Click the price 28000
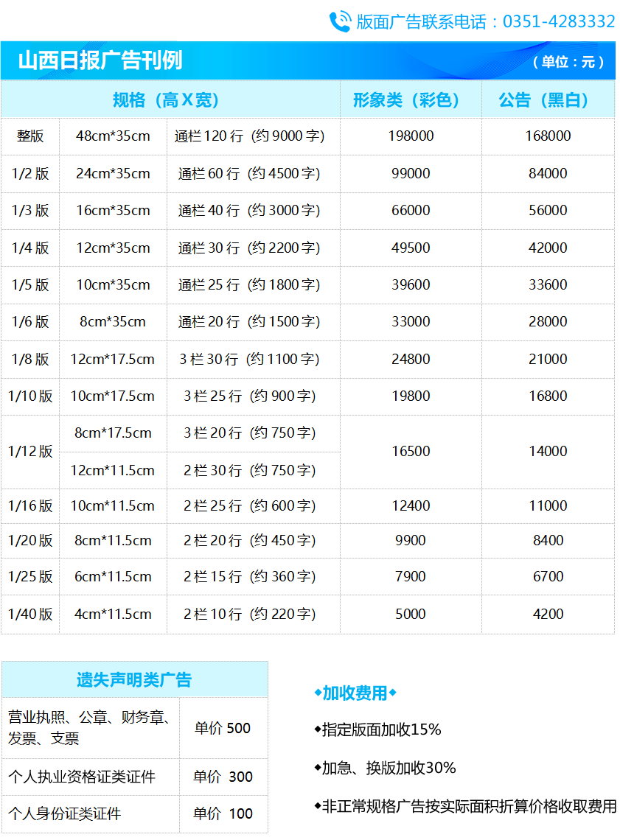The height and width of the screenshot is (840, 620). coord(548,322)
